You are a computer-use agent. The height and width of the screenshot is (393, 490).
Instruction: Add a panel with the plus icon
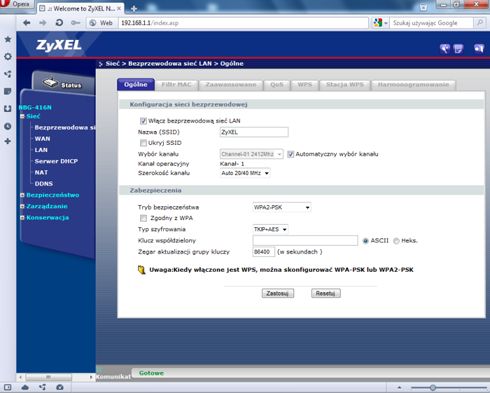click(x=8, y=141)
